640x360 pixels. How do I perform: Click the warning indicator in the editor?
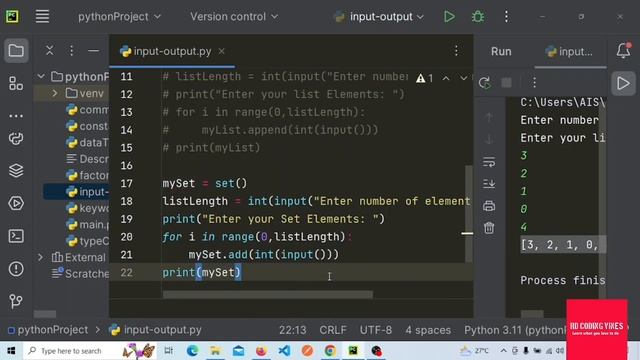(x=424, y=78)
